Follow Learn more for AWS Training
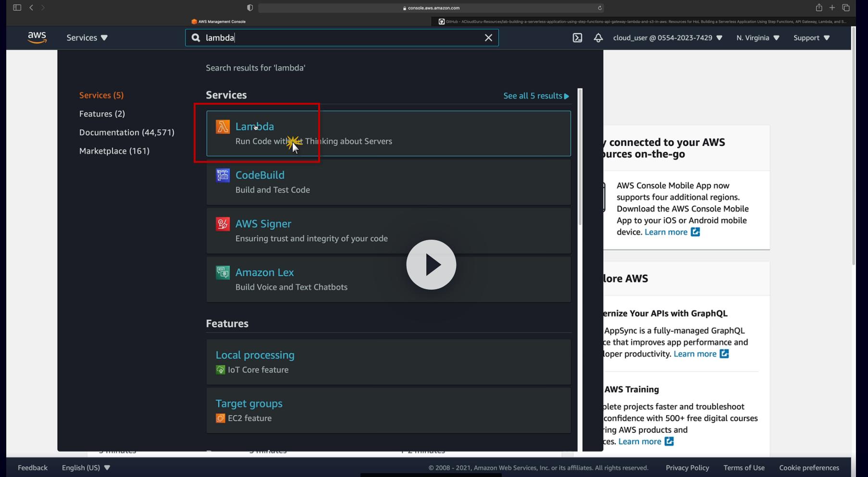 [640, 441]
